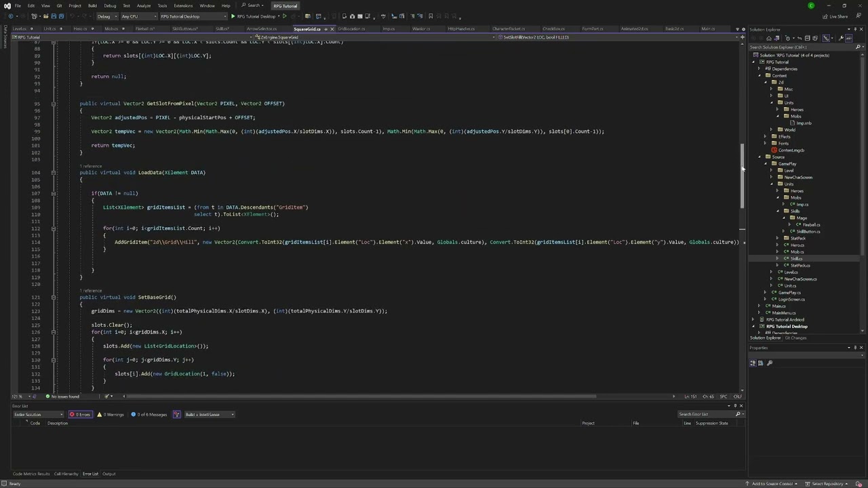Open the IntelliCode brain icon in Error List
This screenshot has width=868, height=488.
(x=176, y=414)
